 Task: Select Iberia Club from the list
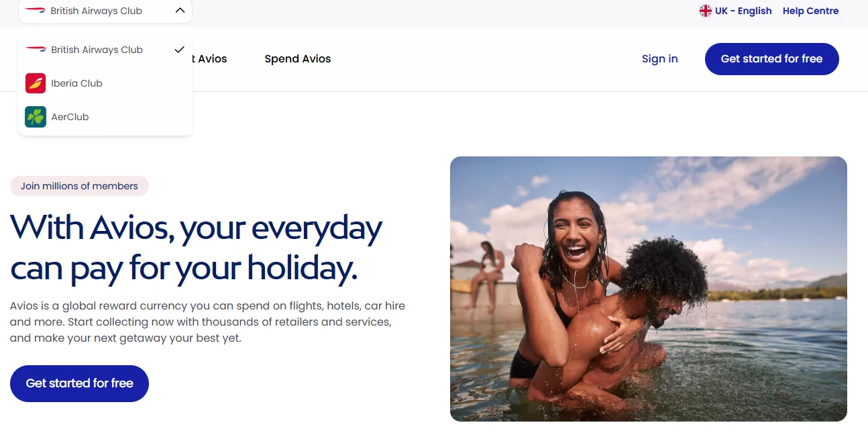(x=105, y=83)
